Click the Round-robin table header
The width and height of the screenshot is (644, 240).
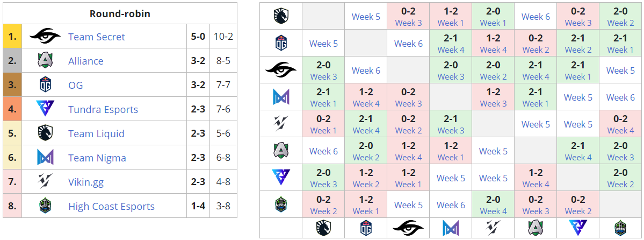point(120,14)
